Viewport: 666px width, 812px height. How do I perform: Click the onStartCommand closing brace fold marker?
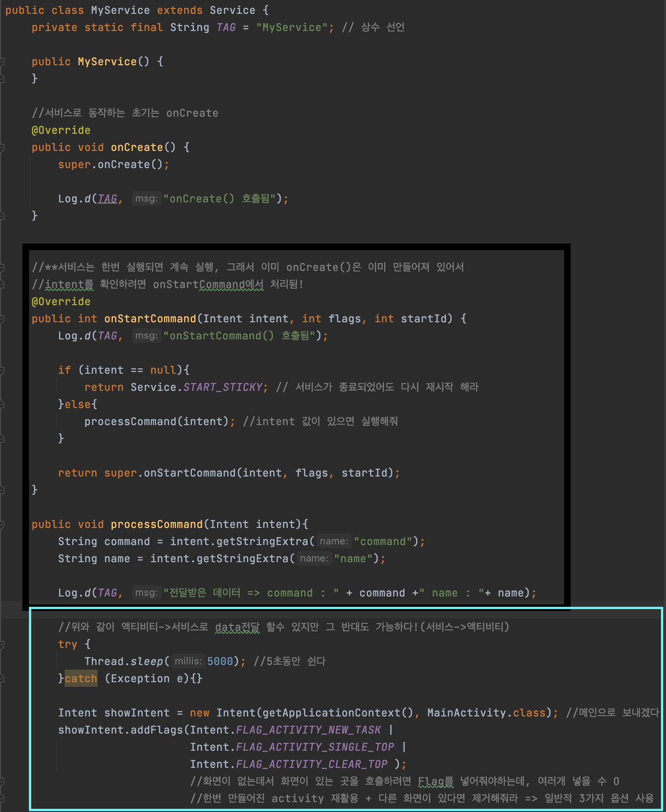point(2,490)
